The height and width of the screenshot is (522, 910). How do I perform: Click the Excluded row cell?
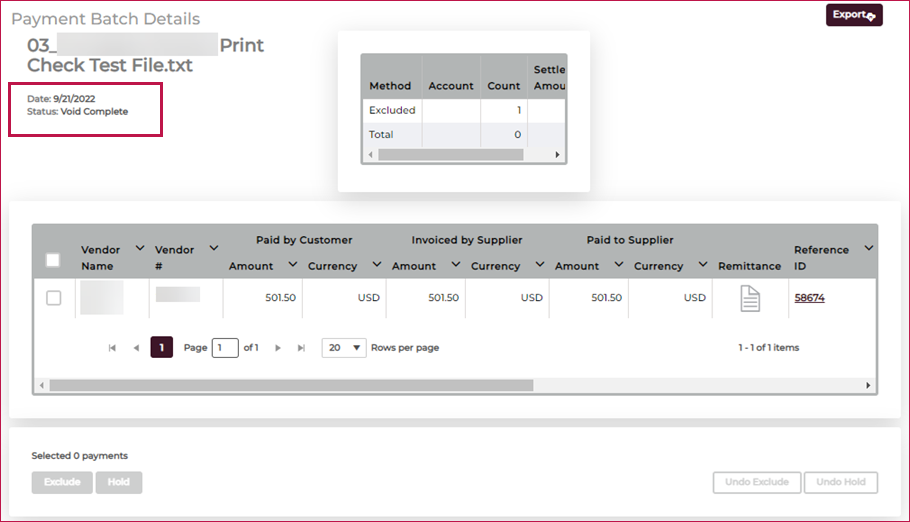[x=392, y=110]
